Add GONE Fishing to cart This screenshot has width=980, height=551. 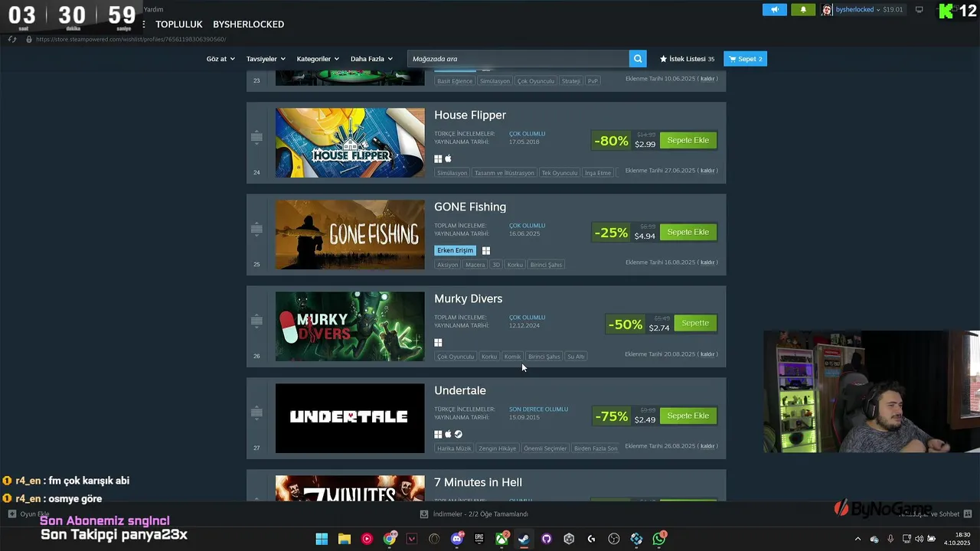(688, 232)
